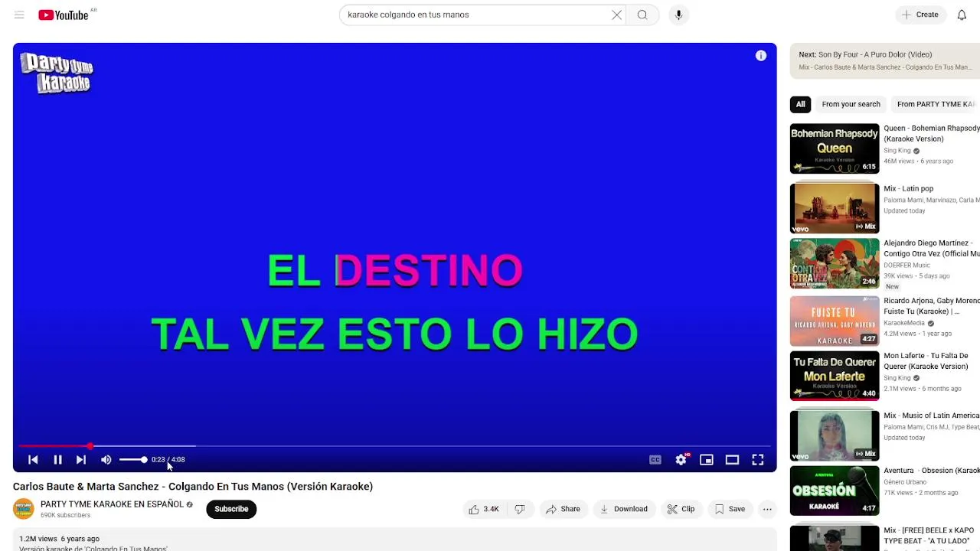Open the hamburger guide menu
Image resolution: width=980 pixels, height=551 pixels.
[x=19, y=15]
